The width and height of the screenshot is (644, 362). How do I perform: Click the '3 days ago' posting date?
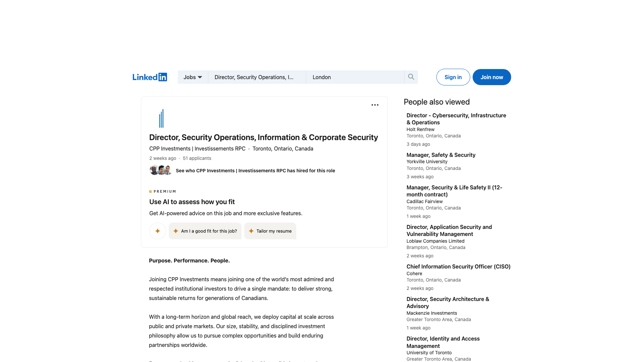418,144
